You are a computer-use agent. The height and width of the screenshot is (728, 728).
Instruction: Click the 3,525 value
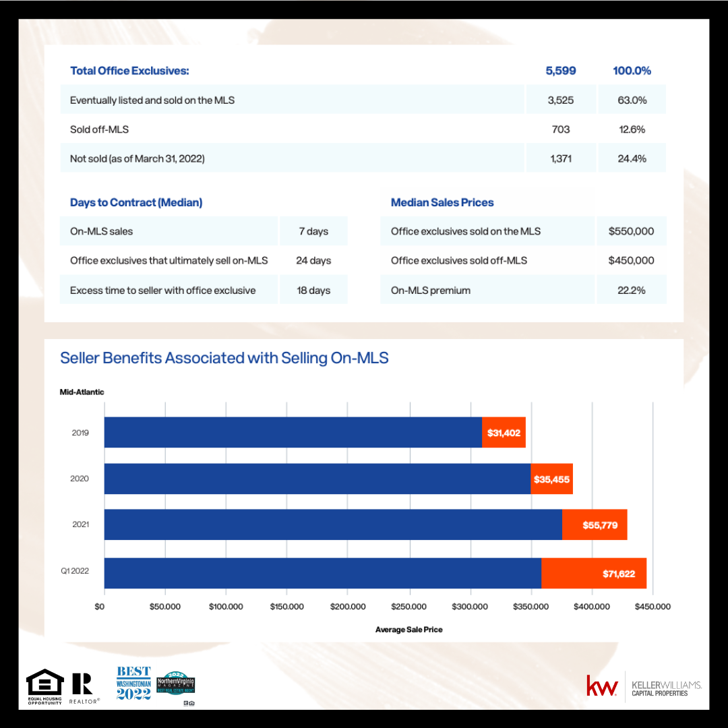click(560, 100)
